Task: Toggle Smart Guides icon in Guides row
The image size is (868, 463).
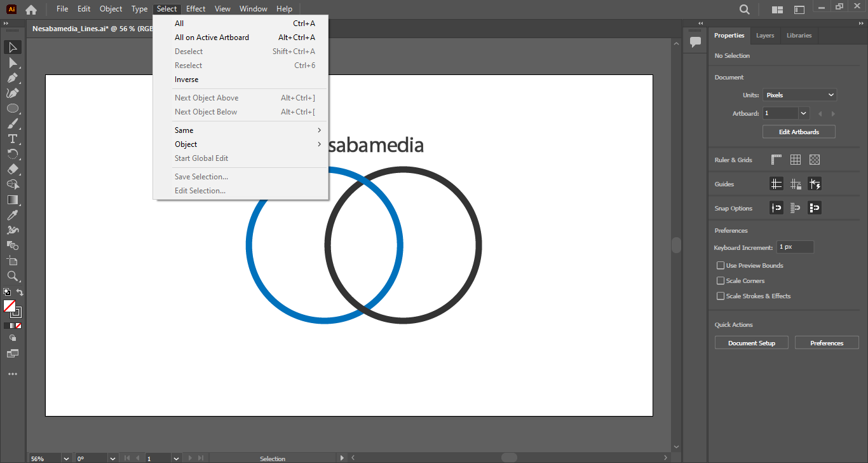Action: pyautogui.click(x=815, y=184)
